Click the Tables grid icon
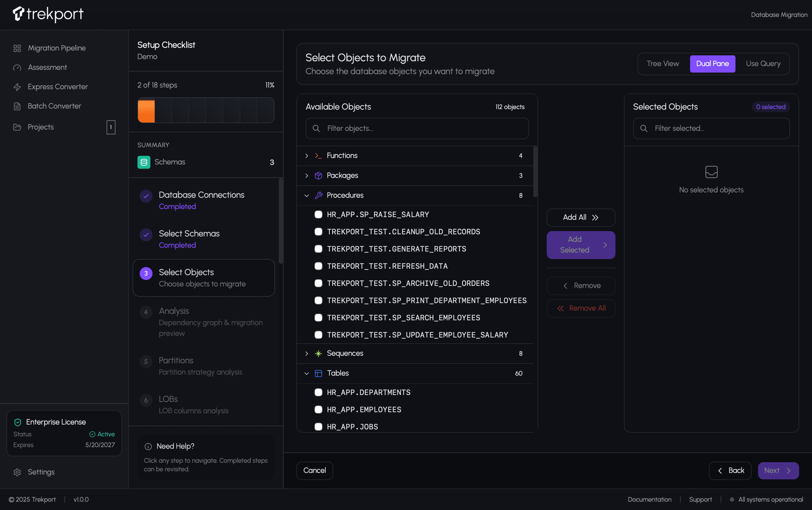Image resolution: width=812 pixels, height=510 pixels. click(x=318, y=373)
